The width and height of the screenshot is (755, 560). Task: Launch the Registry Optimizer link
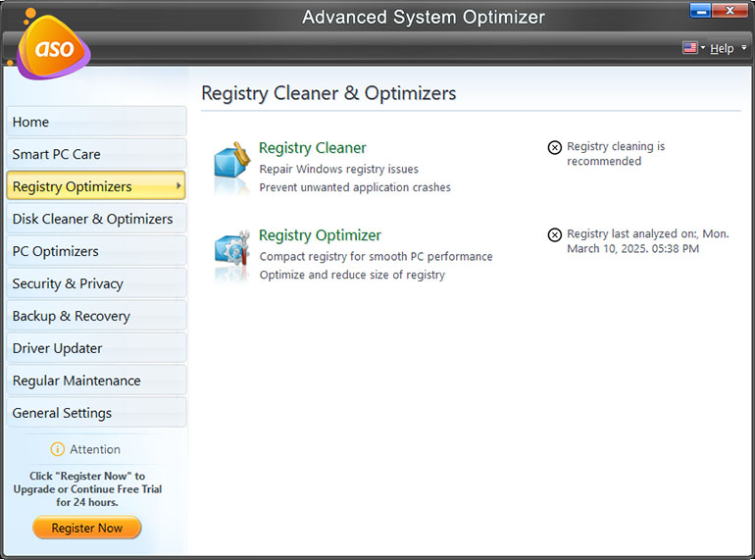[320, 235]
